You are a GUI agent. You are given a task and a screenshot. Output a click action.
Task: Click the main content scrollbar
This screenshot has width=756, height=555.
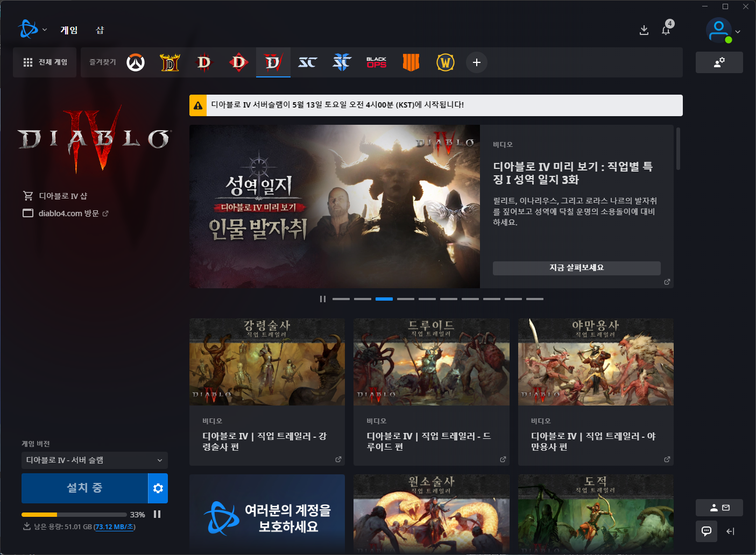click(679, 148)
